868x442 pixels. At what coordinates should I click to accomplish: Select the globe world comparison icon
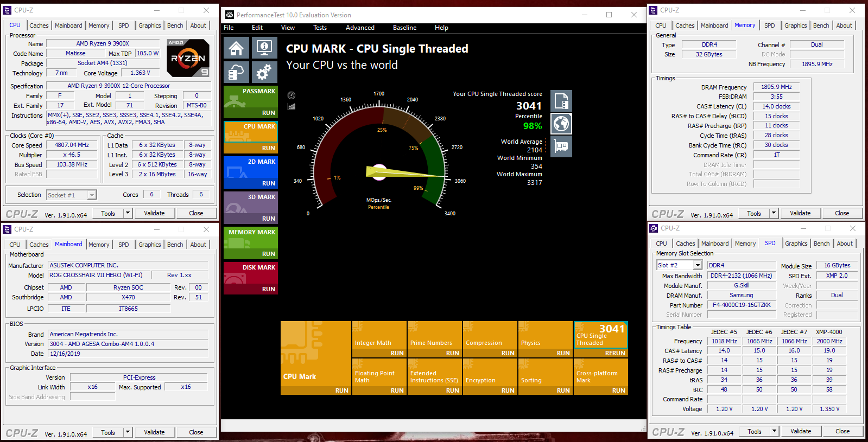click(561, 124)
